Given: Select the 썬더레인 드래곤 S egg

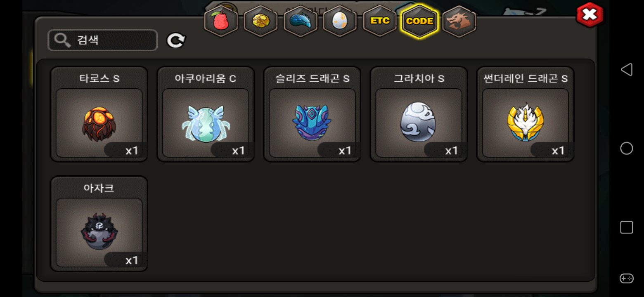Looking at the screenshot, I should point(525,114).
